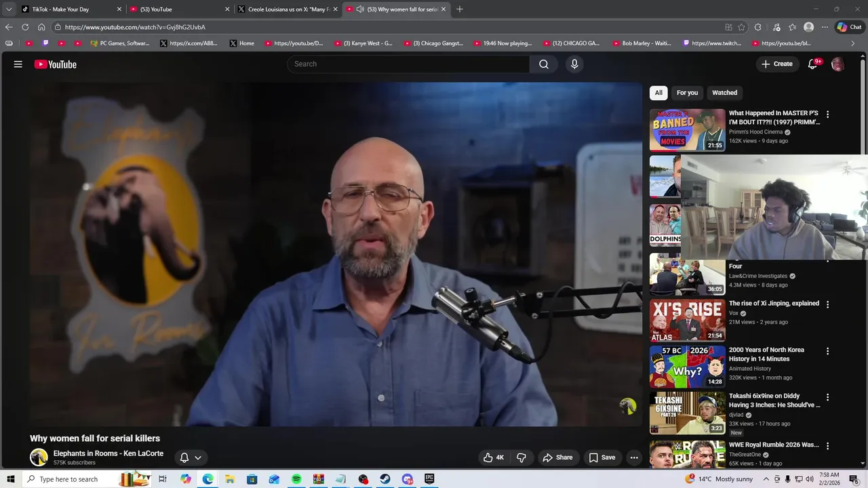
Task: Reload the page with refresh icon
Action: coord(25,27)
